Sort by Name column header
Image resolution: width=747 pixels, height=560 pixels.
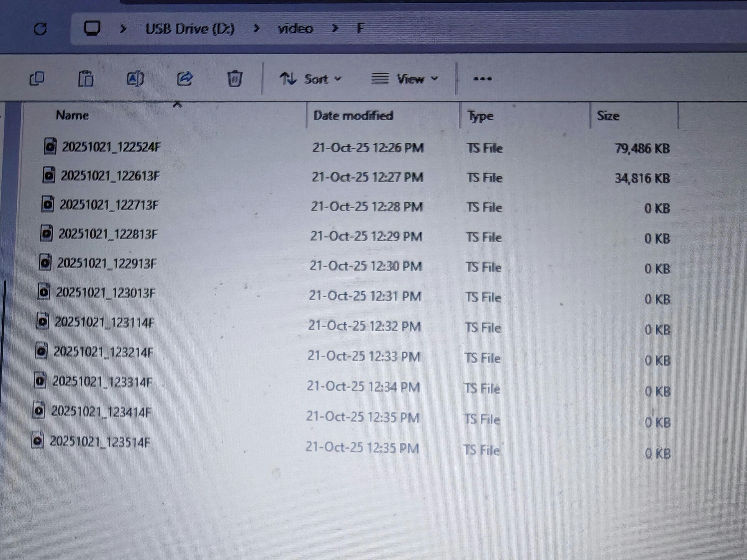coord(72,115)
